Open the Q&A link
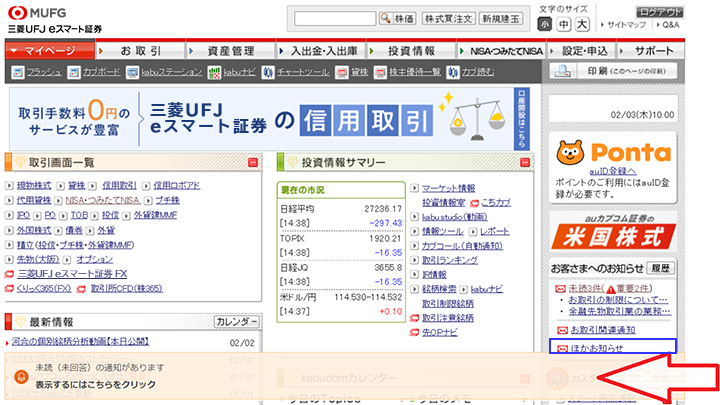 [670, 25]
